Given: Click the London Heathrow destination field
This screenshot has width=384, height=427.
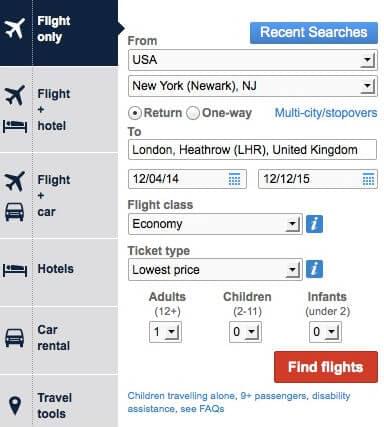Looking at the screenshot, I should 252,150.
